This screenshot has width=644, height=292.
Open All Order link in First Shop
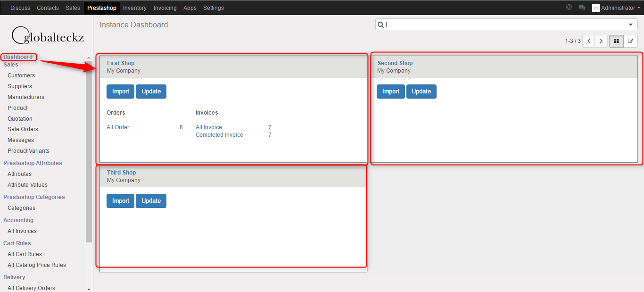118,127
